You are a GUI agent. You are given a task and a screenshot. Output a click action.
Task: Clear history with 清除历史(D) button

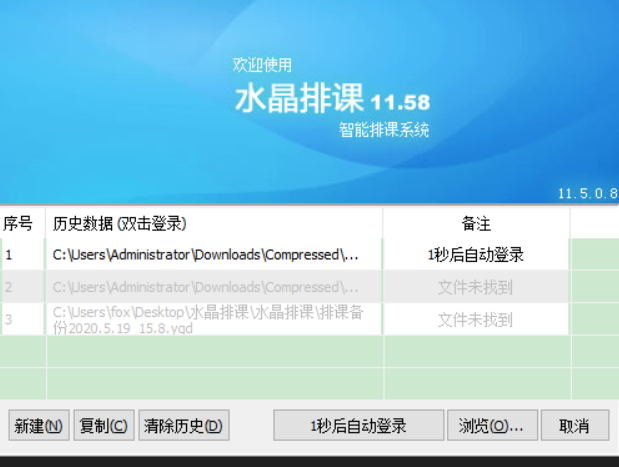click(x=184, y=425)
